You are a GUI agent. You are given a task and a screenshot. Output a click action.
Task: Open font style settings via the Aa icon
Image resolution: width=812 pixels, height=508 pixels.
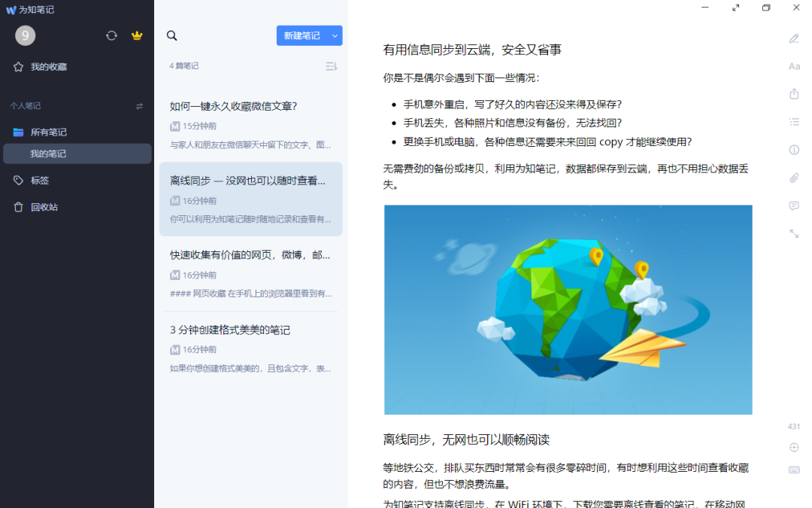(x=794, y=66)
